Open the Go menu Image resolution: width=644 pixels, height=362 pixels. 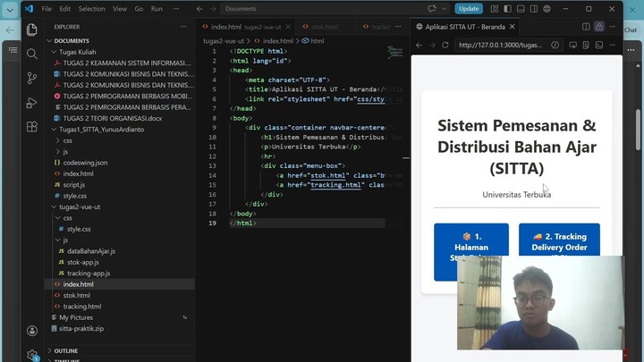139,9
